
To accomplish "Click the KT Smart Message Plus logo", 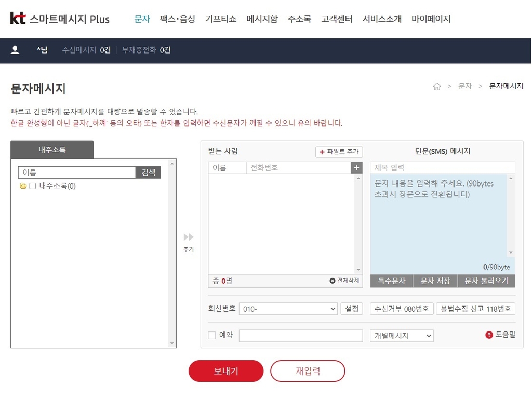I will (x=60, y=19).
